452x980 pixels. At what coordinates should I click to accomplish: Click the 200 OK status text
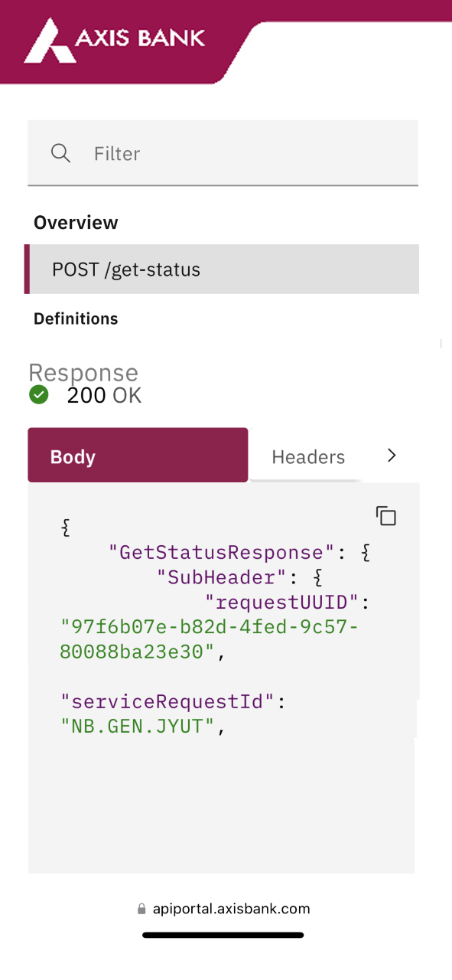coord(104,396)
